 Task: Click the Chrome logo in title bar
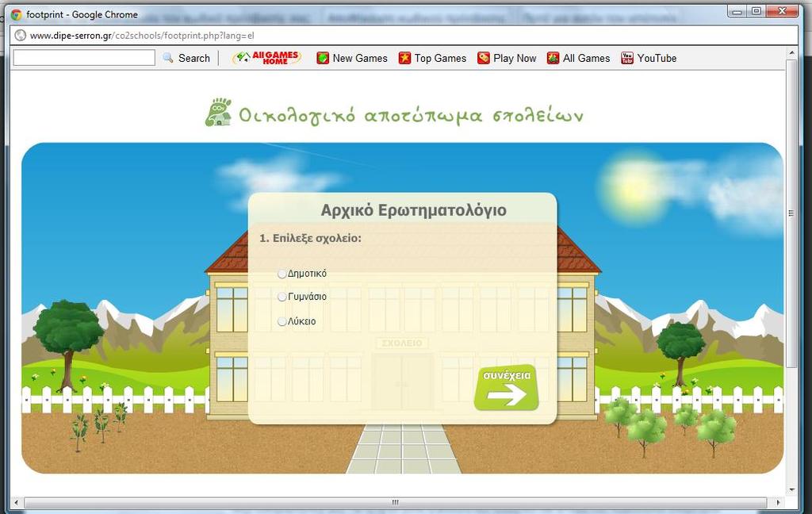pyautogui.click(x=17, y=14)
